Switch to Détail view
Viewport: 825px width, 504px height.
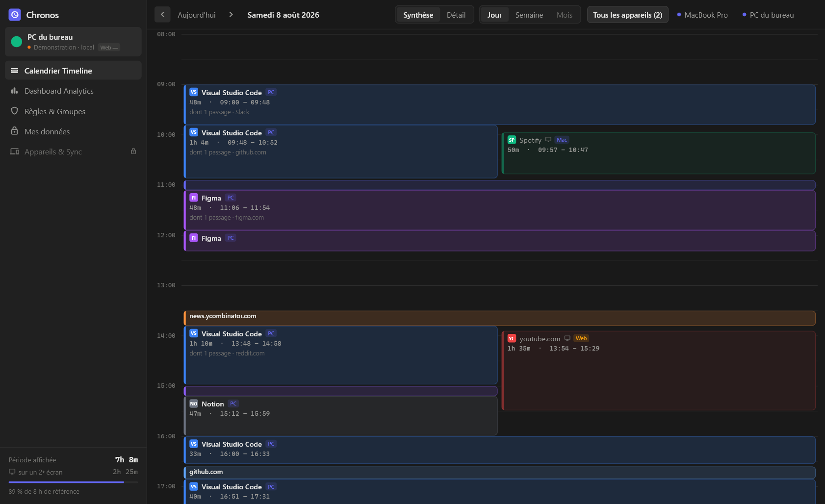pyautogui.click(x=456, y=15)
